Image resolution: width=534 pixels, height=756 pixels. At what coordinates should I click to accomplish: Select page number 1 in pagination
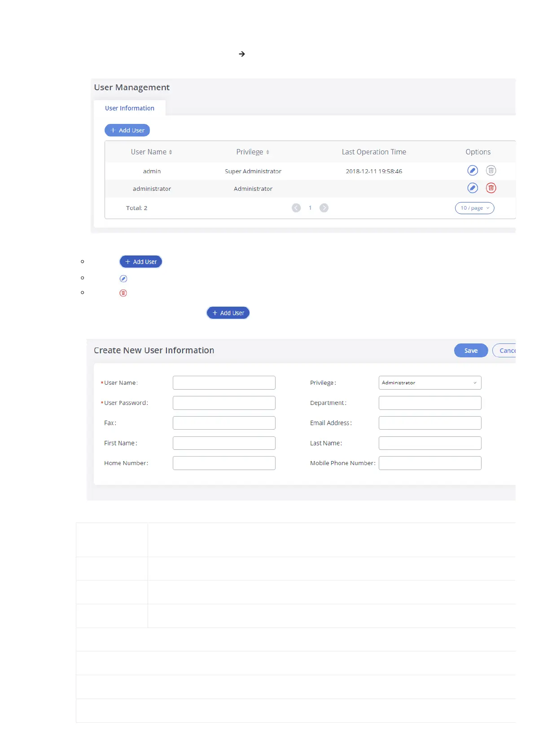click(x=310, y=208)
